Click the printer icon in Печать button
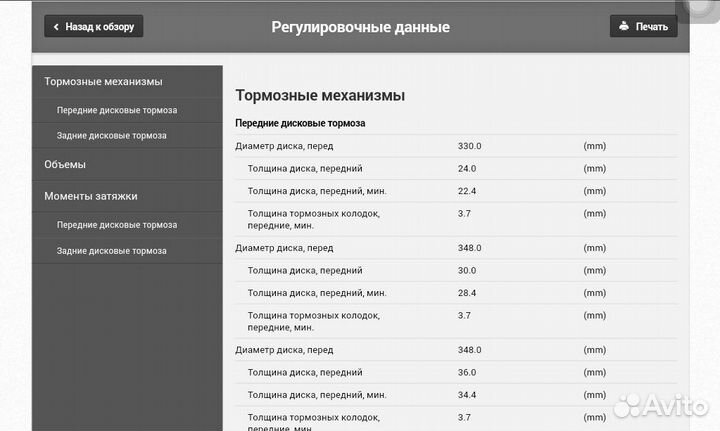 click(624, 26)
